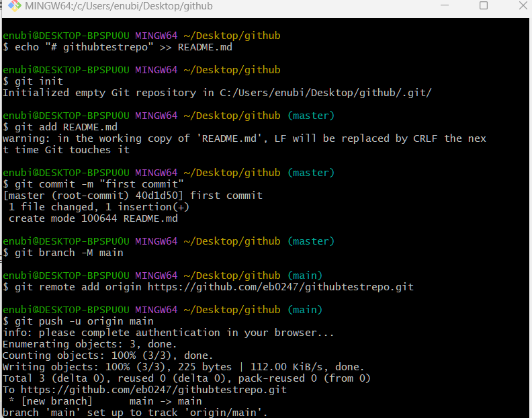
Task: Click the 'git add README.md' command
Action: (60, 127)
